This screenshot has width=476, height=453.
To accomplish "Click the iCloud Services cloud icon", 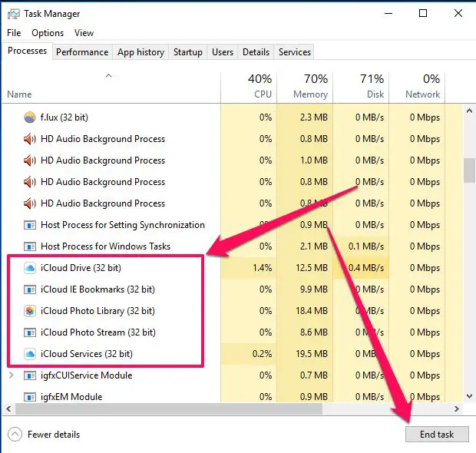I will [x=30, y=354].
